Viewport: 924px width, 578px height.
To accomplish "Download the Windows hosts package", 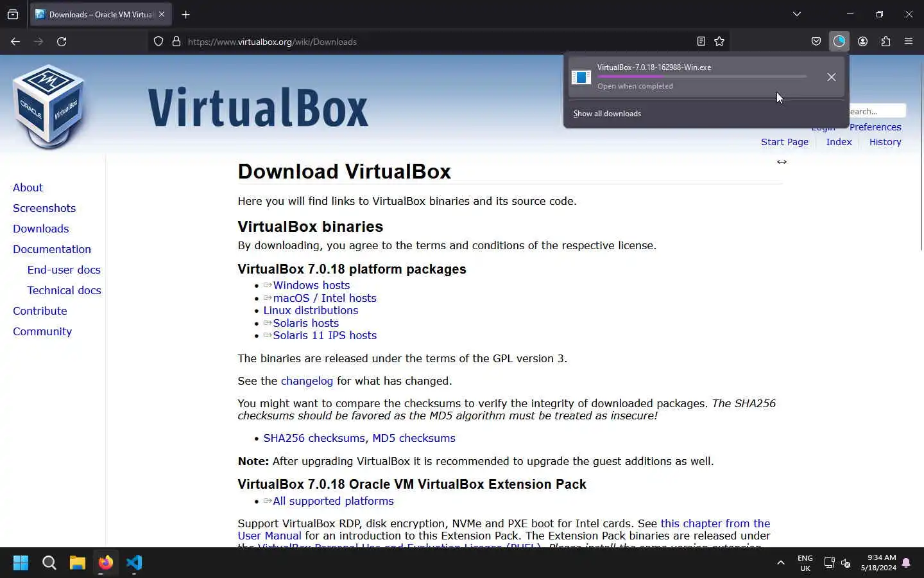I will click(x=311, y=285).
